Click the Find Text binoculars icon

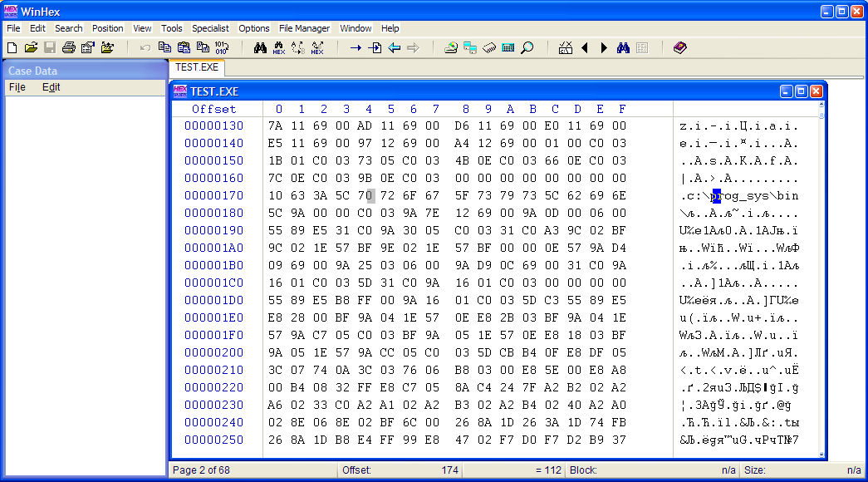coord(260,48)
